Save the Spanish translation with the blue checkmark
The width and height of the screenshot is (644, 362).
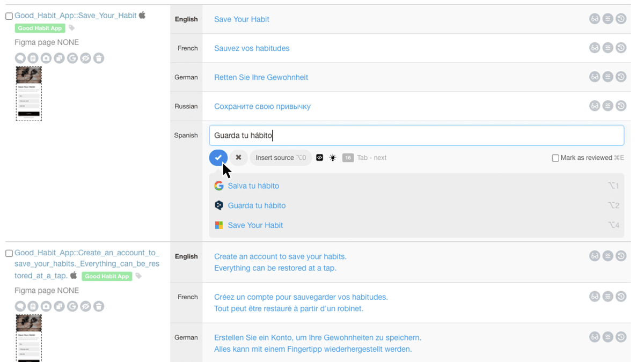[218, 158]
